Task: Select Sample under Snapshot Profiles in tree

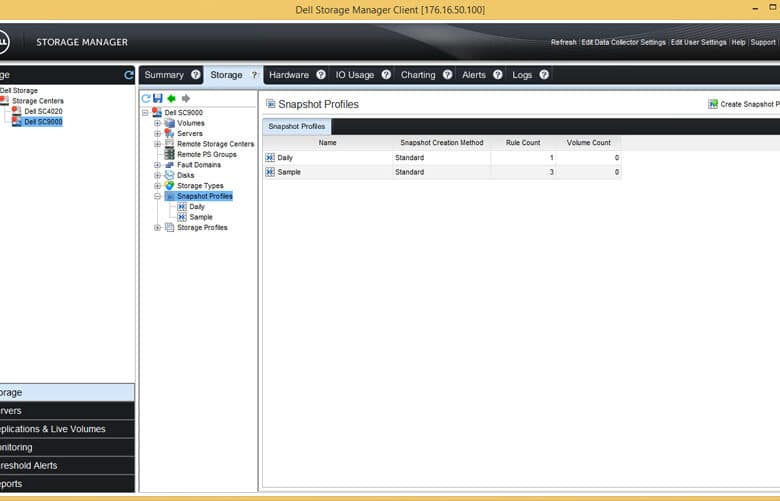Action: tap(201, 217)
